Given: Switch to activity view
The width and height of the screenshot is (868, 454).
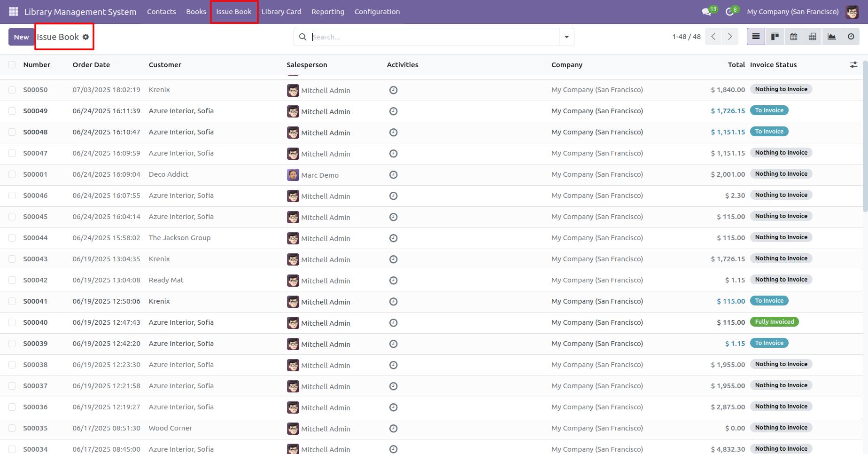Looking at the screenshot, I should click(x=851, y=37).
